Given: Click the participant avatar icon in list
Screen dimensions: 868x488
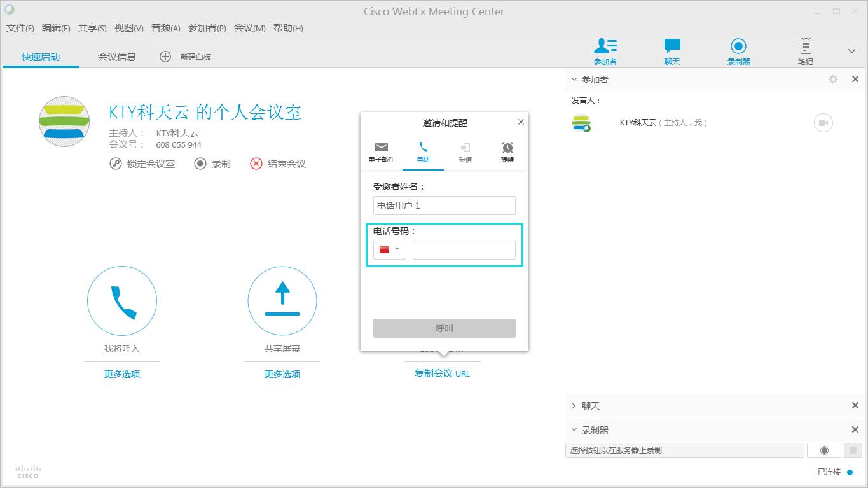Looking at the screenshot, I should [x=581, y=123].
